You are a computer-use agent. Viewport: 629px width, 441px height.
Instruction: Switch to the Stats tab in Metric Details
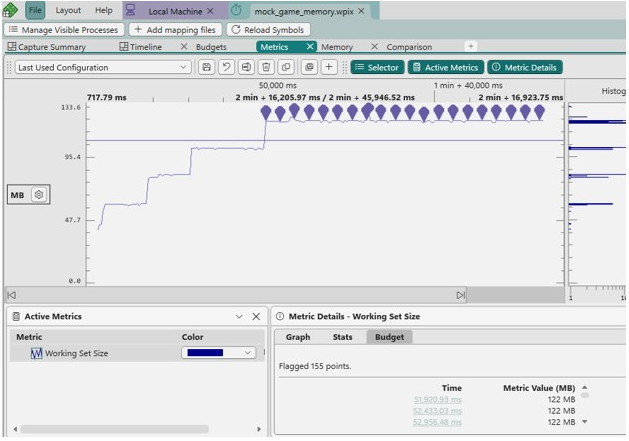tap(342, 337)
